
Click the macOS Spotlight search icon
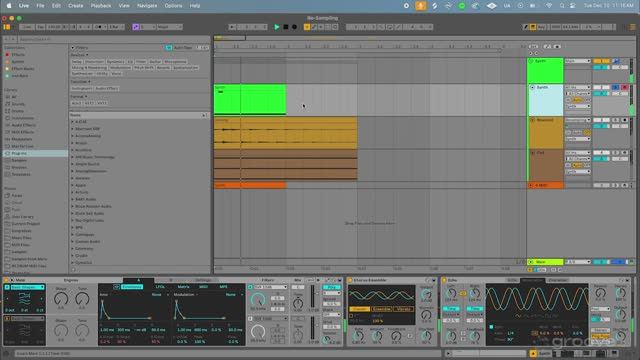[x=562, y=6]
